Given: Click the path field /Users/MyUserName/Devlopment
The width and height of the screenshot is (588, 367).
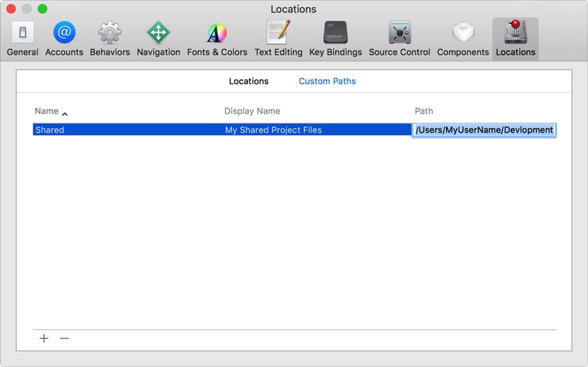Looking at the screenshot, I should point(483,130).
